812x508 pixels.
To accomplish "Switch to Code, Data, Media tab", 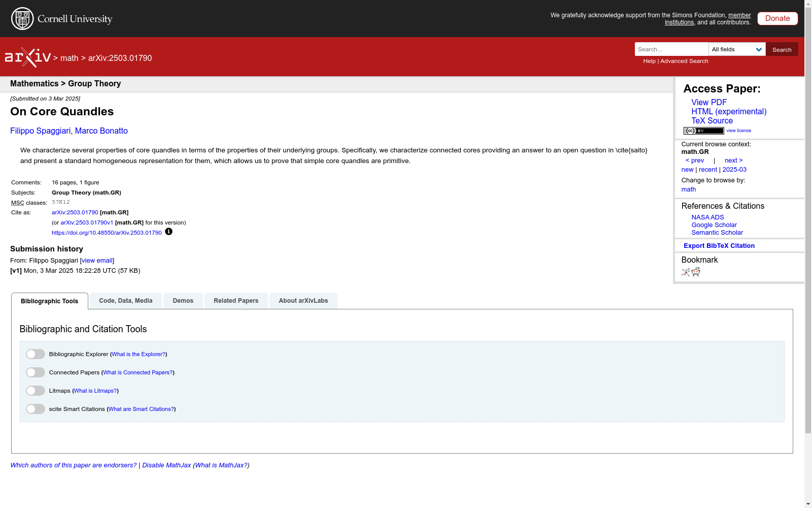I will tap(126, 301).
